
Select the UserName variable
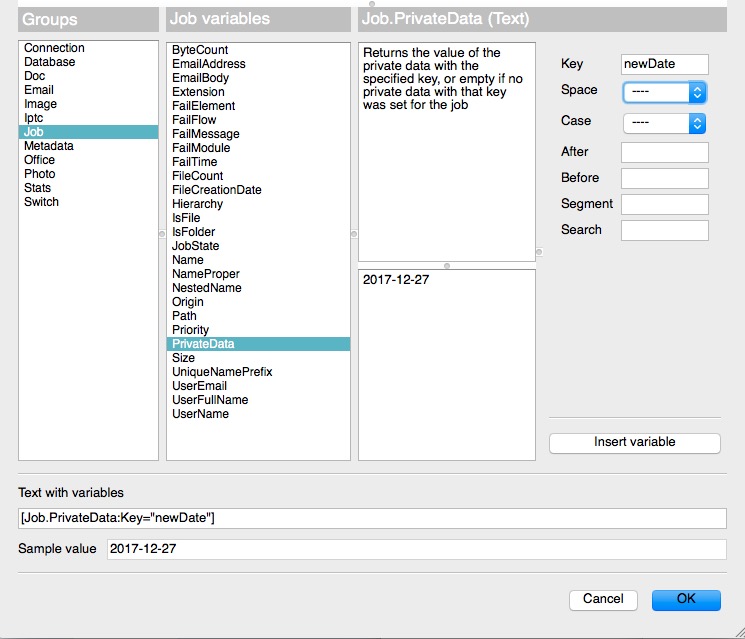click(258, 414)
